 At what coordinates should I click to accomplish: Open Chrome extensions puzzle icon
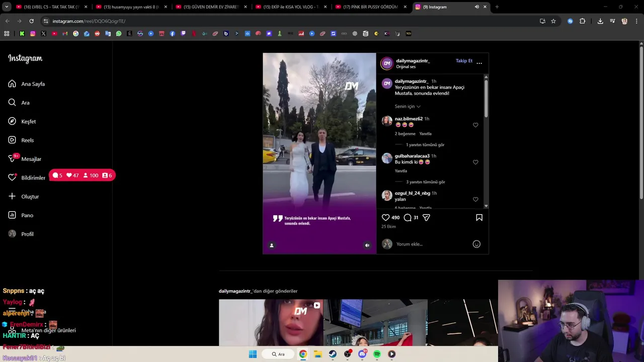pyautogui.click(x=582, y=21)
